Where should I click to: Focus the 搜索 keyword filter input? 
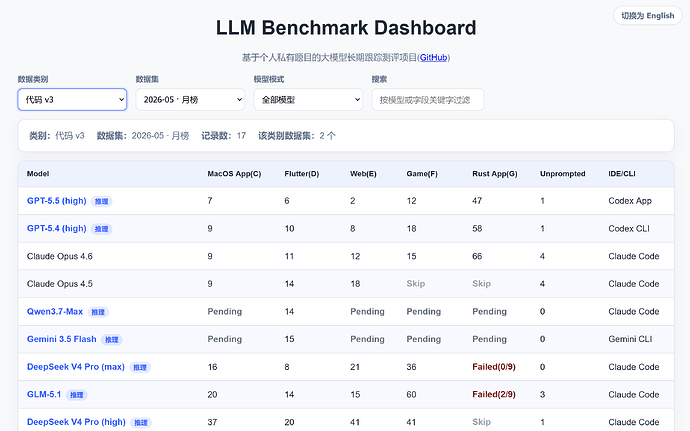click(x=428, y=99)
